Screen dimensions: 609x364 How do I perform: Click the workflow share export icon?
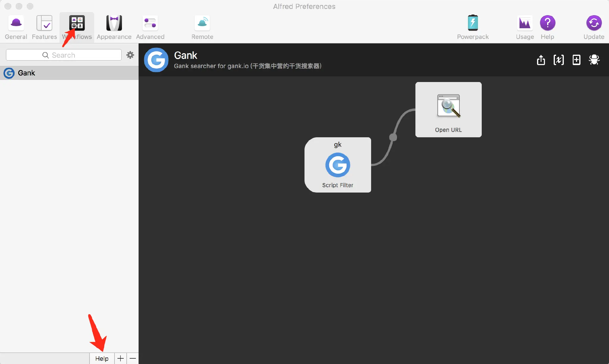541,60
